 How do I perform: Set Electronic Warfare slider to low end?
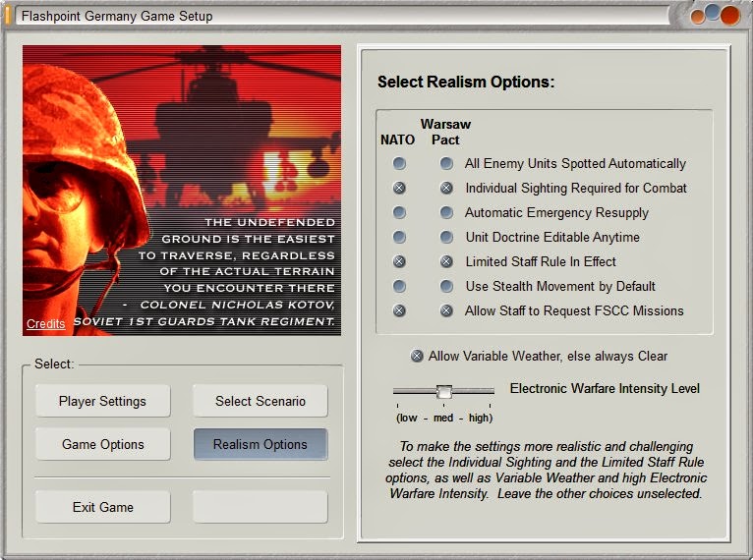coord(397,392)
